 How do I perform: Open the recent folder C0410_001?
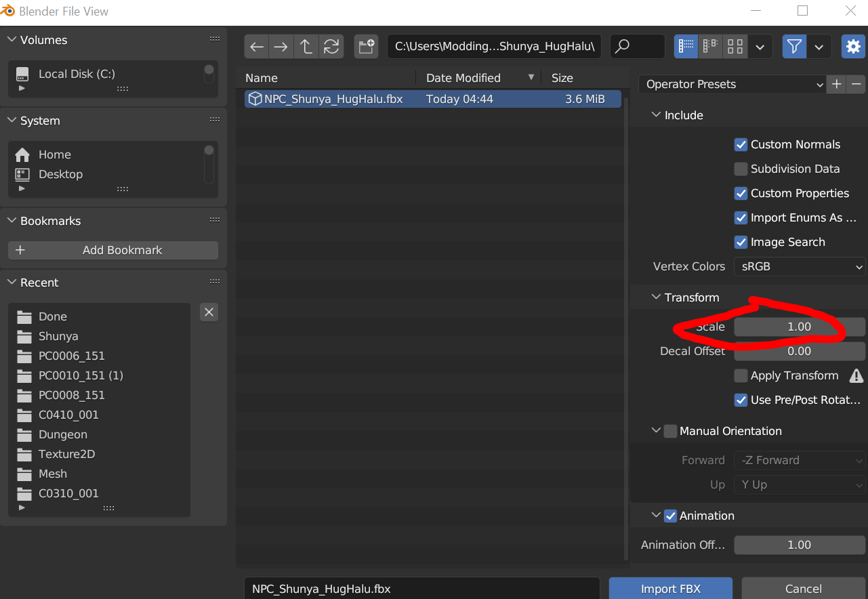pyautogui.click(x=68, y=415)
